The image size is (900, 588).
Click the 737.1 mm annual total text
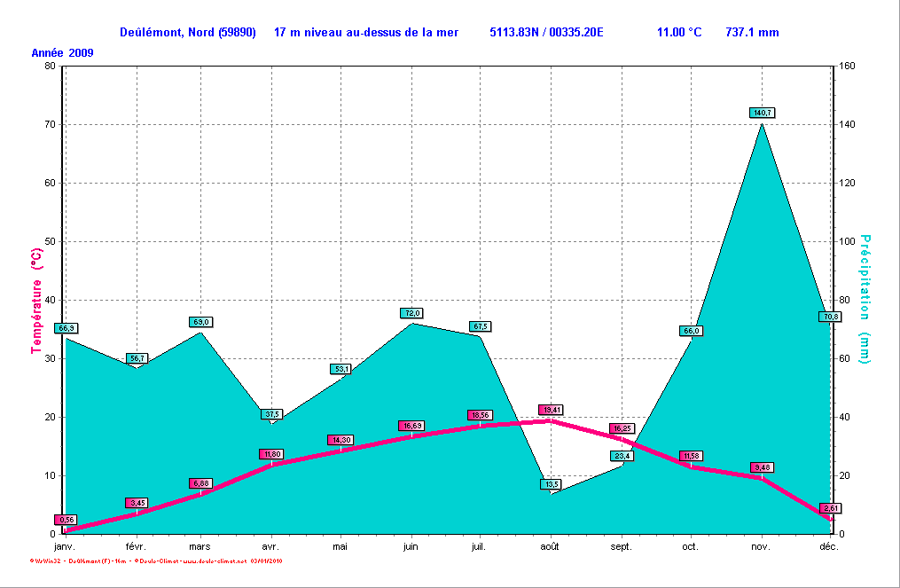click(x=752, y=33)
